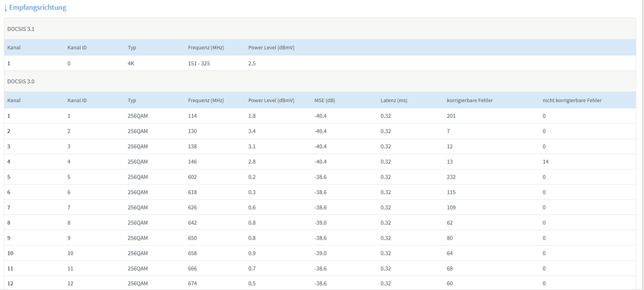Image resolution: width=644 pixels, height=290 pixels.
Task: Click the MSE (dB) column header
Action: (x=325, y=101)
